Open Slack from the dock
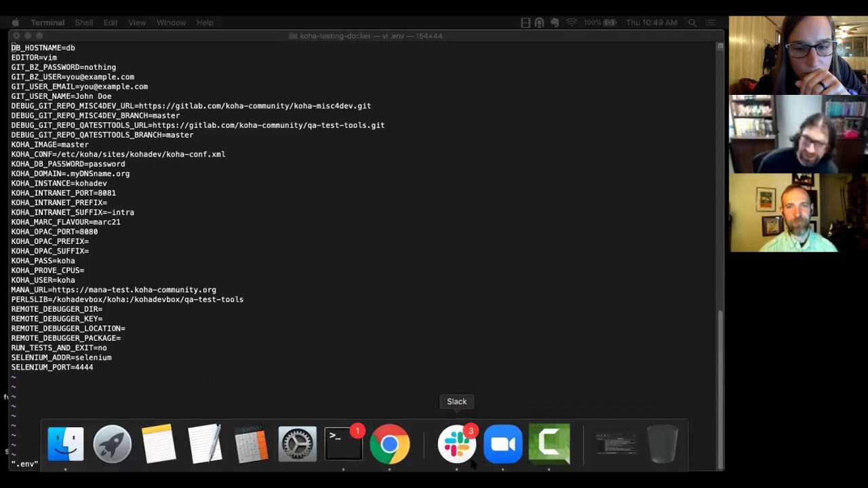 (x=456, y=444)
